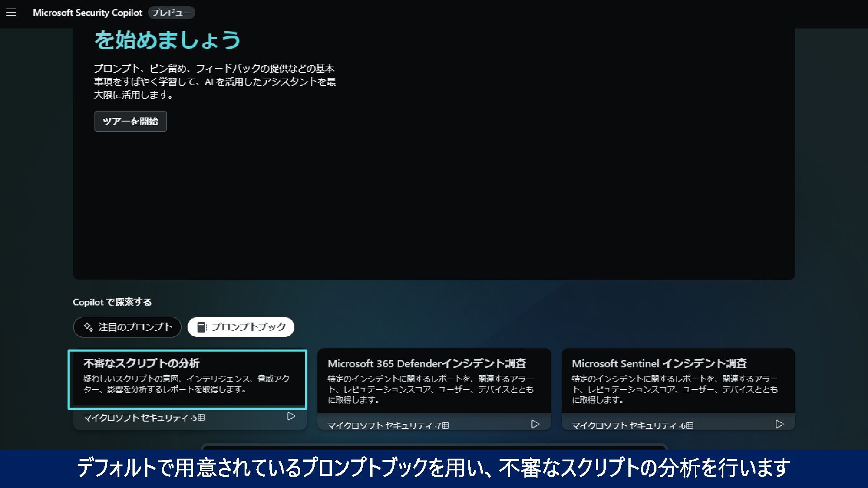Open the Microsoft Sentinel インシデント調査 card

point(678,381)
